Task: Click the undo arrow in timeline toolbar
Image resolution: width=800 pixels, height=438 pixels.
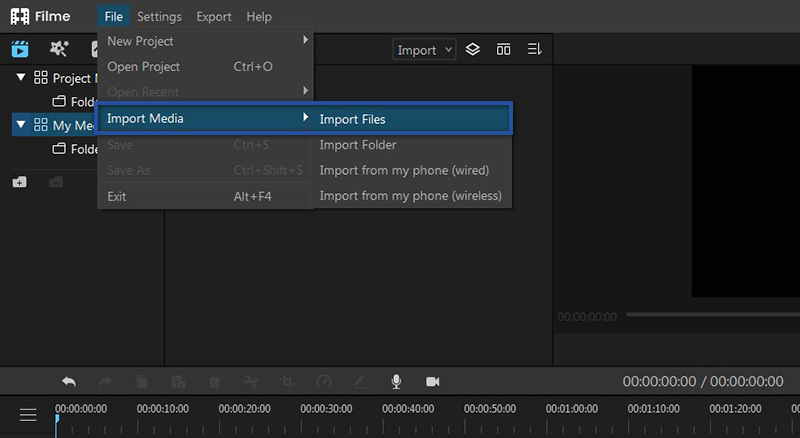Action: click(x=69, y=382)
